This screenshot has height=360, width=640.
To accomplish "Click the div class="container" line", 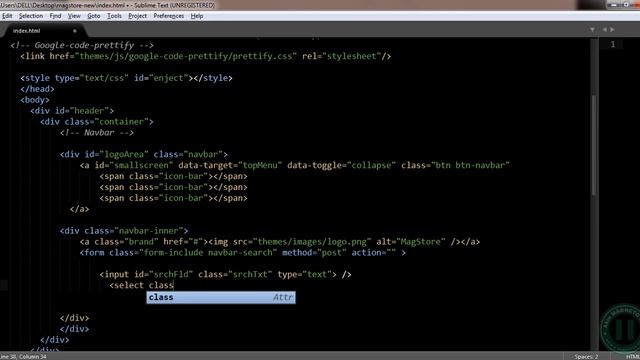I will 97,122.
